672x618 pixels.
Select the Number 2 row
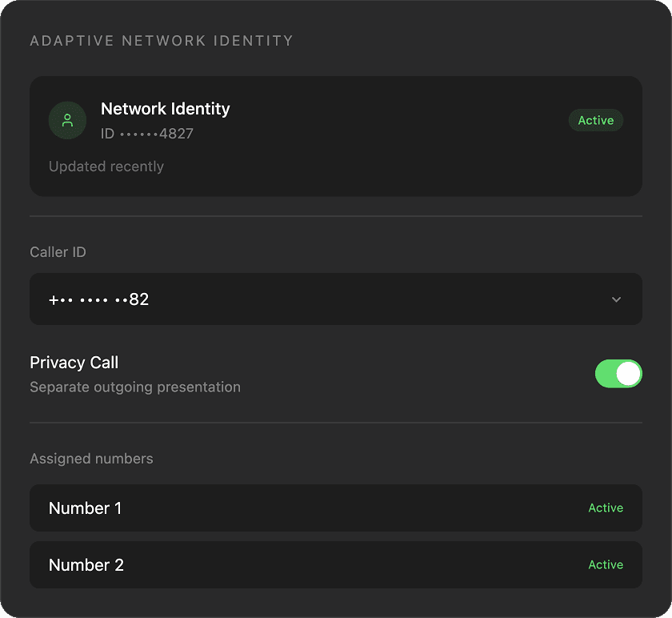(336, 565)
